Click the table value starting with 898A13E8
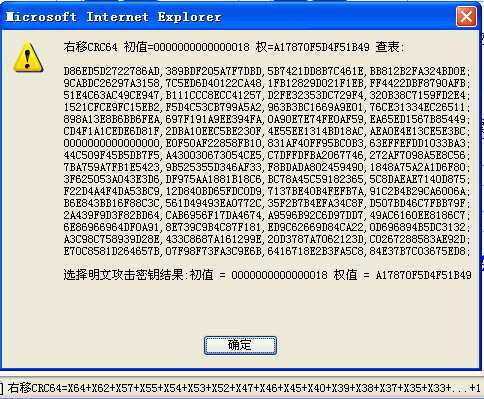The width and height of the screenshot is (484, 399). [x=111, y=119]
